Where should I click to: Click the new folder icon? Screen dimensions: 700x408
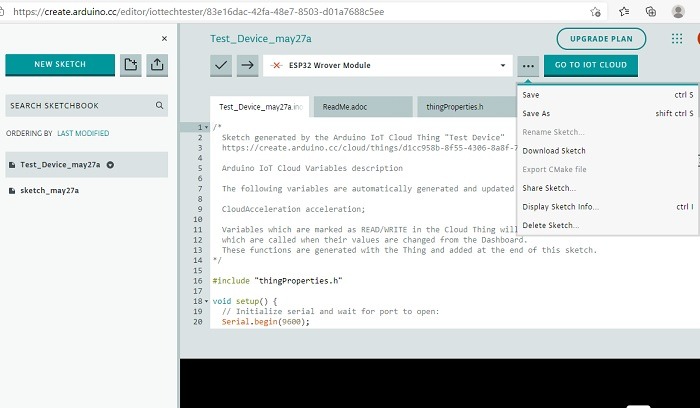130,65
